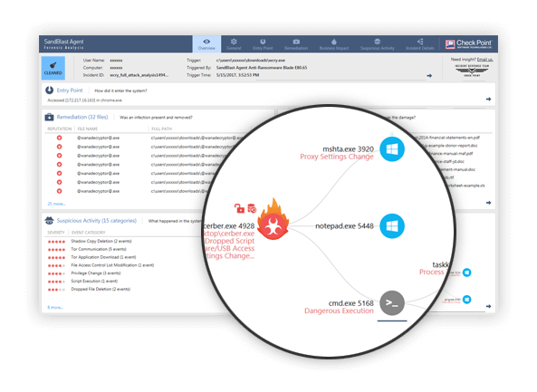Click Proxy Settings Change label

[337, 157]
